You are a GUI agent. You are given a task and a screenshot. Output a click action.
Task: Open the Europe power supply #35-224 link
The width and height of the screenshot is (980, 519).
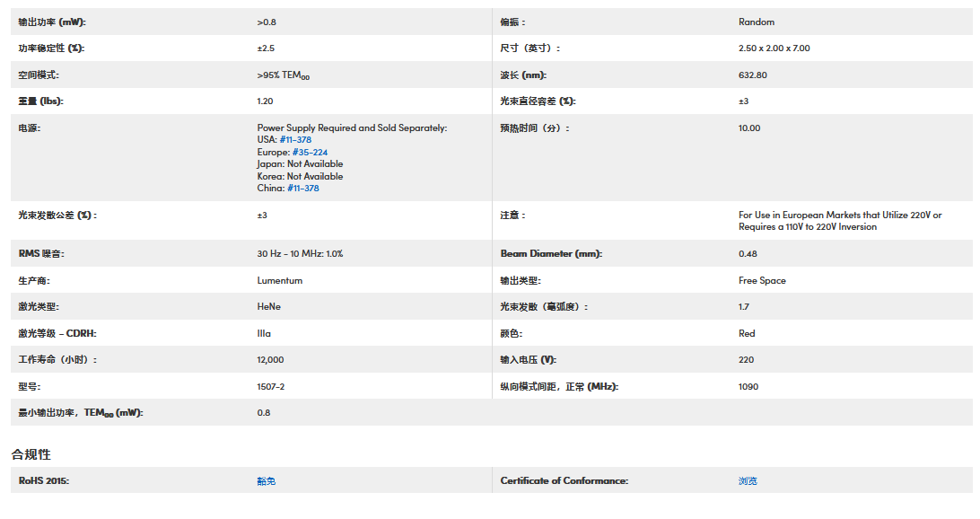[310, 153]
